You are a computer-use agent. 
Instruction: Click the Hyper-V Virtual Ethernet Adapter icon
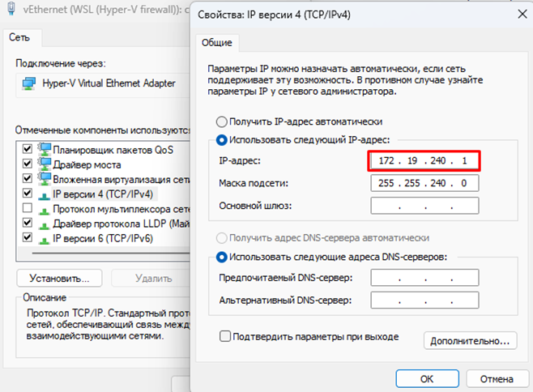click(x=28, y=83)
